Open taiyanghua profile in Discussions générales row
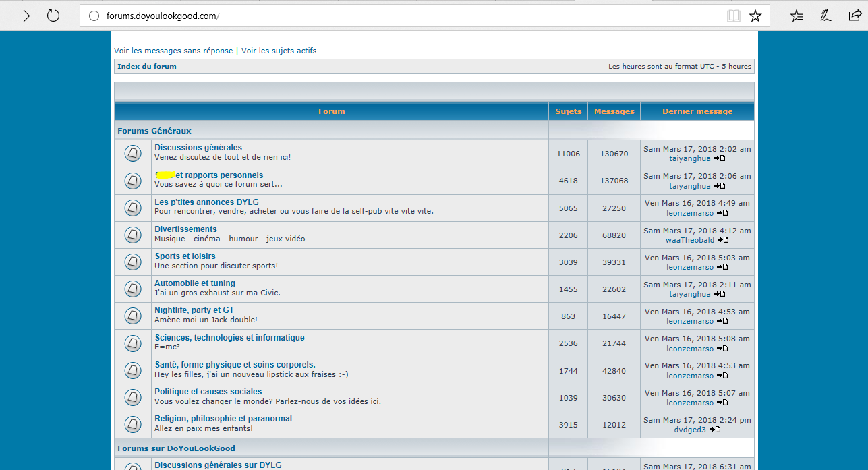 (x=690, y=158)
